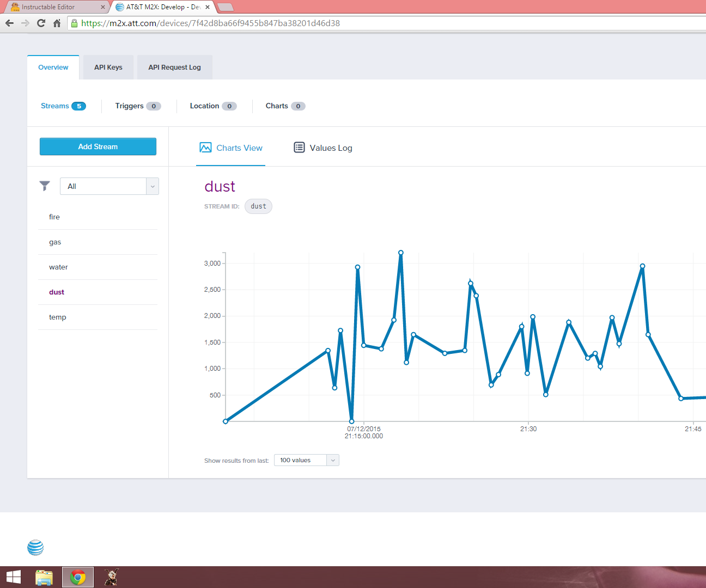Switch to Values Log view
This screenshot has height=588, width=706.
coord(323,148)
